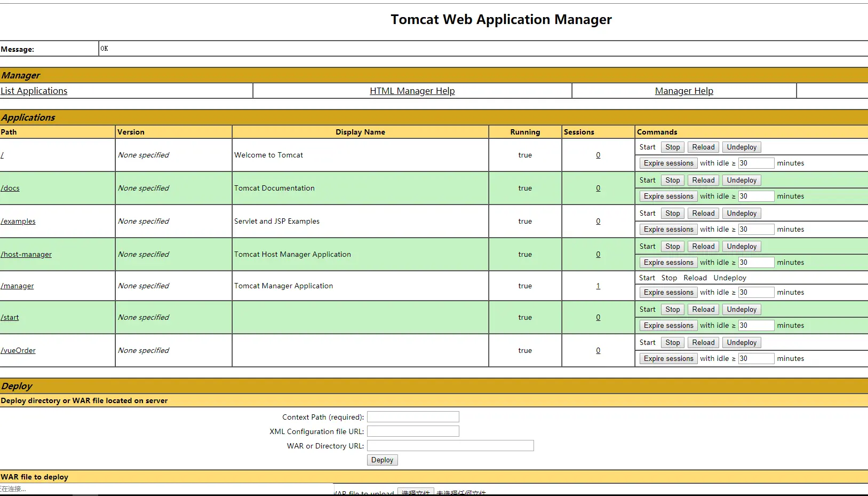Reload the /vueOrder application
The height and width of the screenshot is (496, 868).
(x=703, y=343)
